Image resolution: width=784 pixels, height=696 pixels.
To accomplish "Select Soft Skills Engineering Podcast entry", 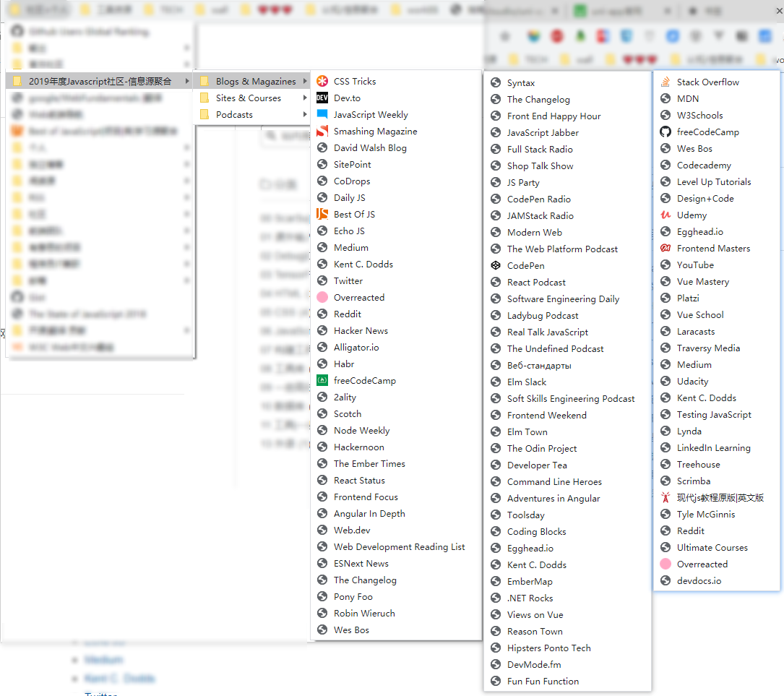I will (x=567, y=398).
